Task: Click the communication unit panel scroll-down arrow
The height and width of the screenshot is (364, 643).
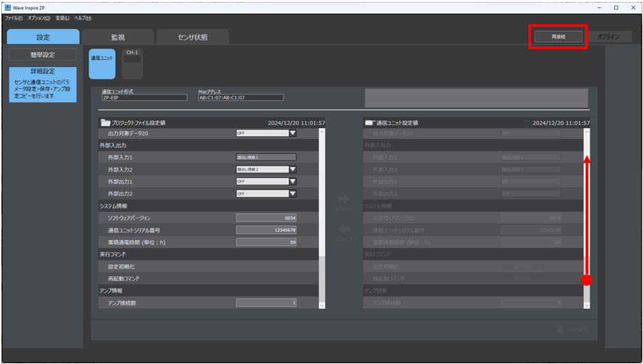Action: [586, 305]
